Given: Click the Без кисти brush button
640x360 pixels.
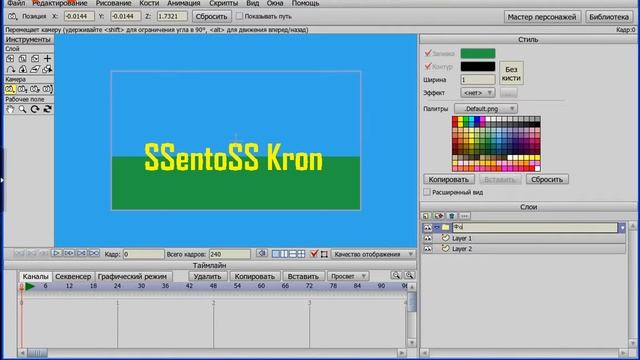Looking at the screenshot, I should (511, 73).
